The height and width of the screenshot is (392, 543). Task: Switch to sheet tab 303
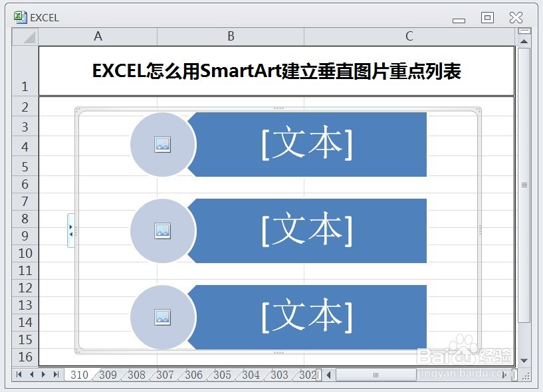[x=279, y=375]
